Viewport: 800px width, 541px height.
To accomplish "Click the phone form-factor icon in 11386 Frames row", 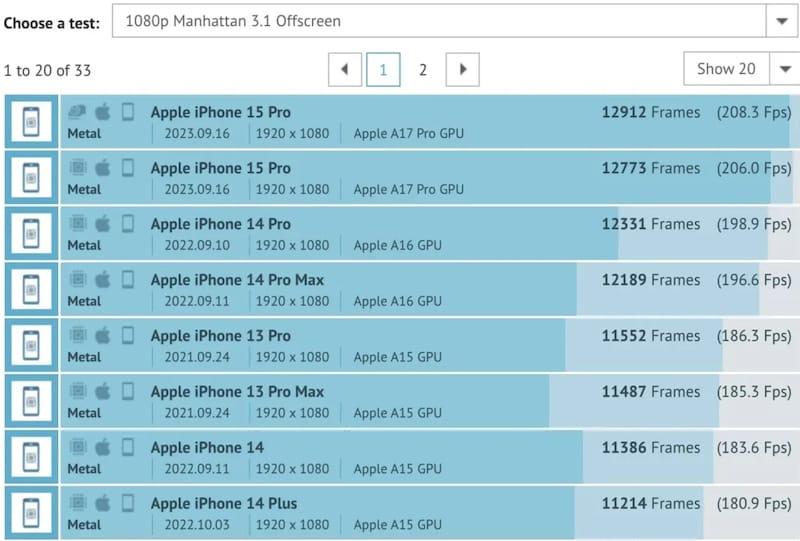I will (128, 447).
